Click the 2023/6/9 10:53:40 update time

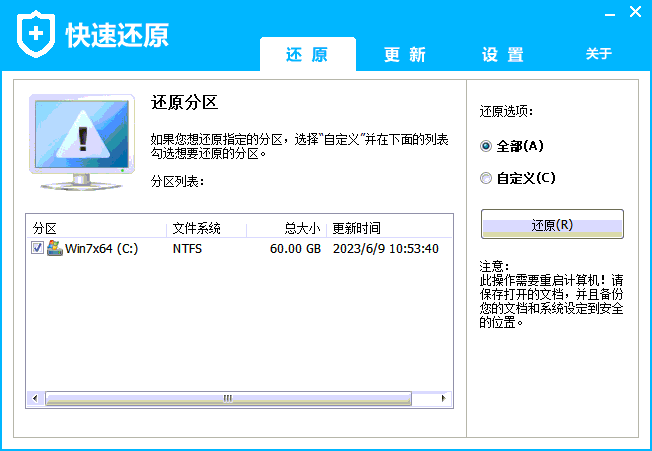click(x=386, y=249)
